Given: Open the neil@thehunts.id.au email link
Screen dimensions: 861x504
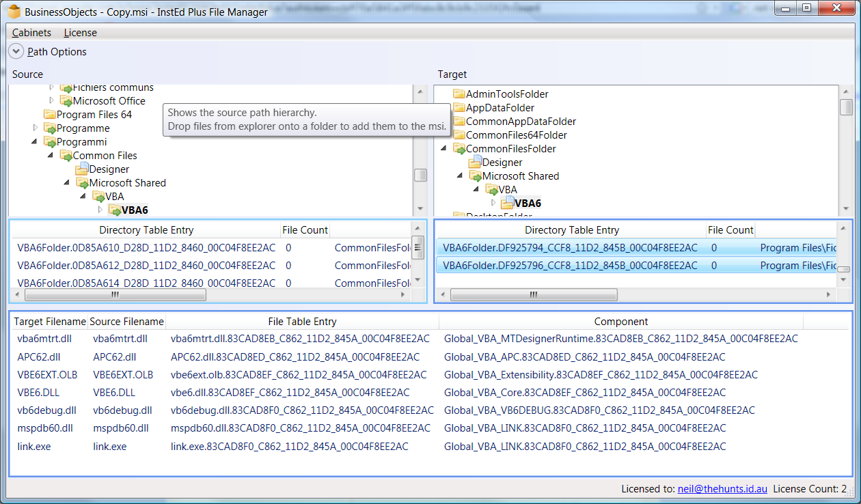Looking at the screenshot, I should pos(722,489).
